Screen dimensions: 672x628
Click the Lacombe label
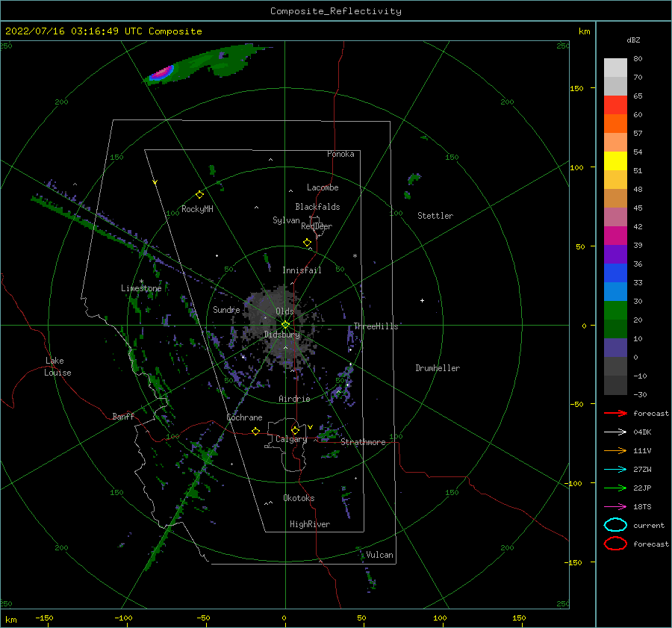pos(323,187)
